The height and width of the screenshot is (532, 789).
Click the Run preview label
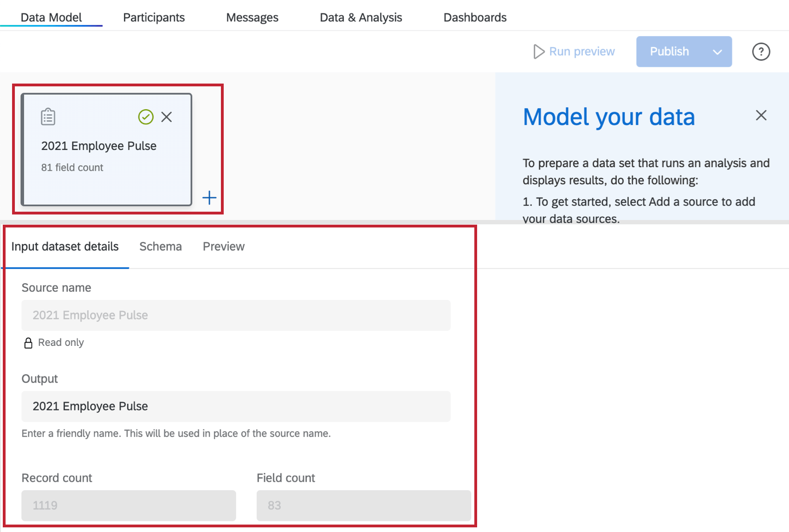tap(582, 52)
